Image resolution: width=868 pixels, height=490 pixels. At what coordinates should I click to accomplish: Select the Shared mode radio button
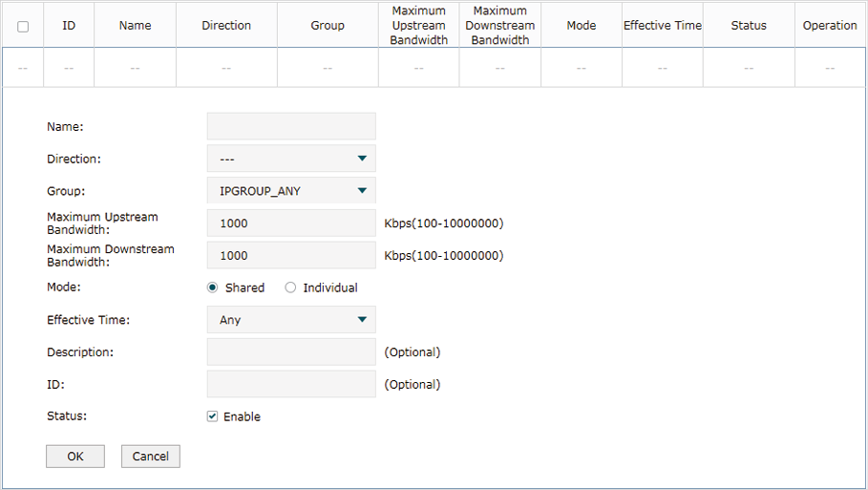(x=212, y=288)
